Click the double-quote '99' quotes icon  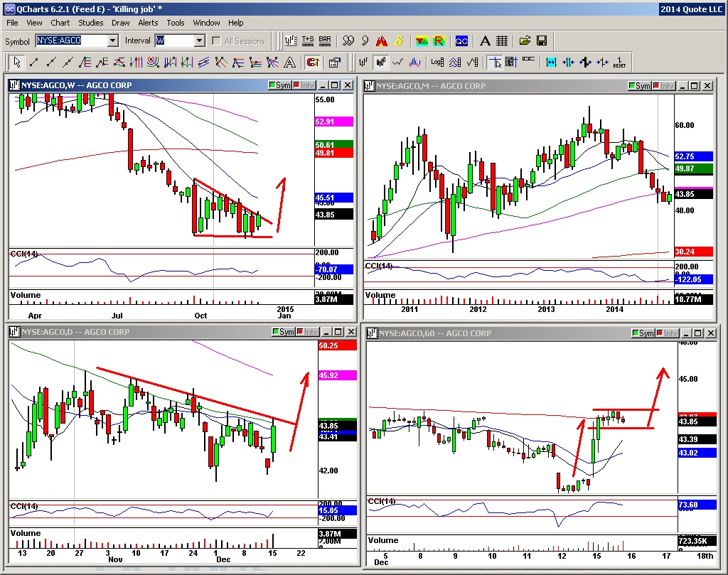348,41
